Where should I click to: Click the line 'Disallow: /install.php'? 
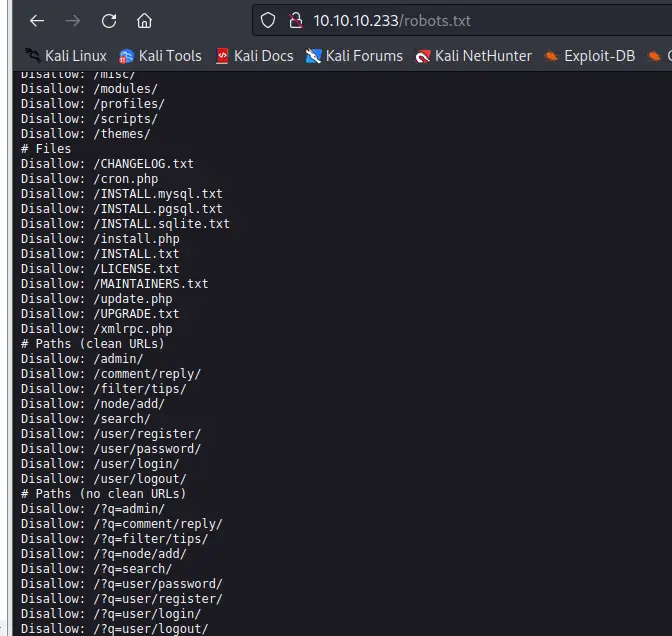(x=100, y=239)
